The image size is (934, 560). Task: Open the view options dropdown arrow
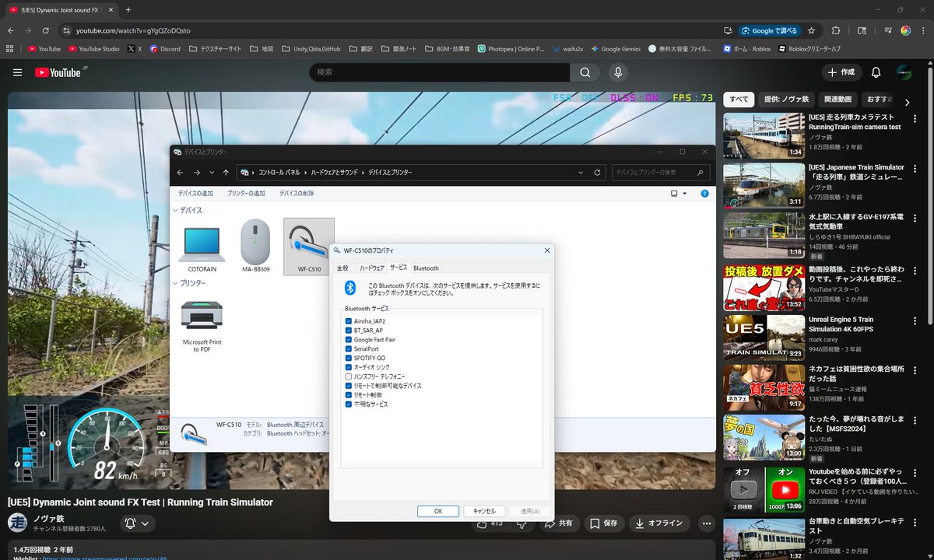[x=685, y=193]
